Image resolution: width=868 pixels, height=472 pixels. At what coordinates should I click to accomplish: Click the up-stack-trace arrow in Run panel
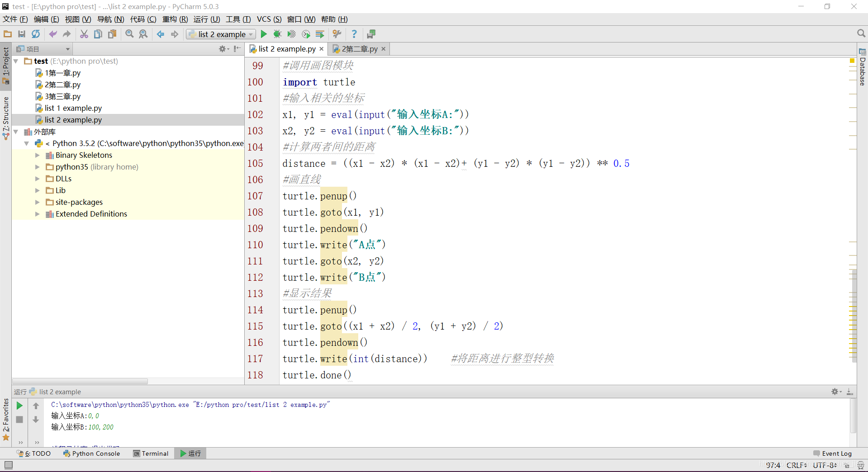pyautogui.click(x=36, y=406)
